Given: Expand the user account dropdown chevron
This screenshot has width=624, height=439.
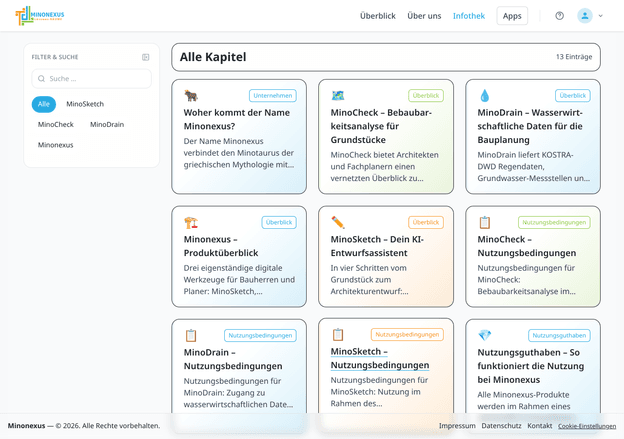Looking at the screenshot, I should [601, 16].
